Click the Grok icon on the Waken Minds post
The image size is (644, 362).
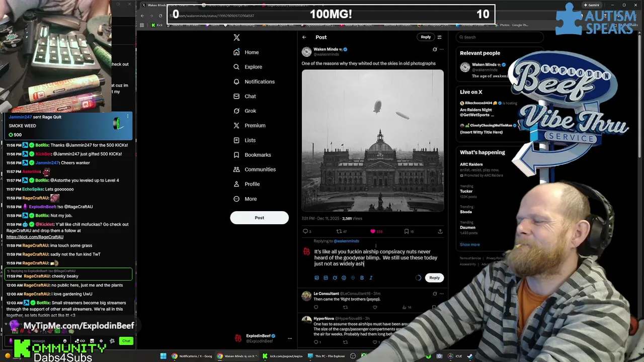tap(435, 49)
